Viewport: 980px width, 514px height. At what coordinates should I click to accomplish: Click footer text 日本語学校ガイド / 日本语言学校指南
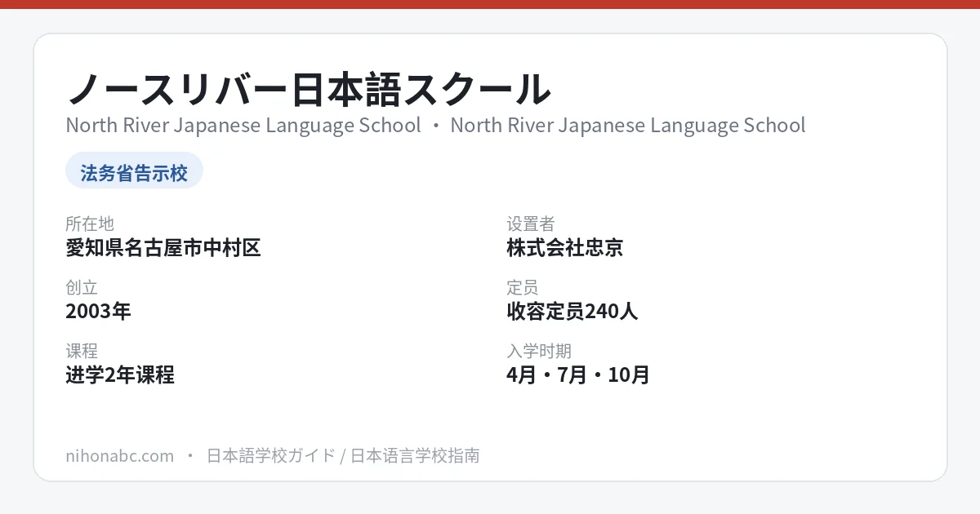pyautogui.click(x=343, y=455)
